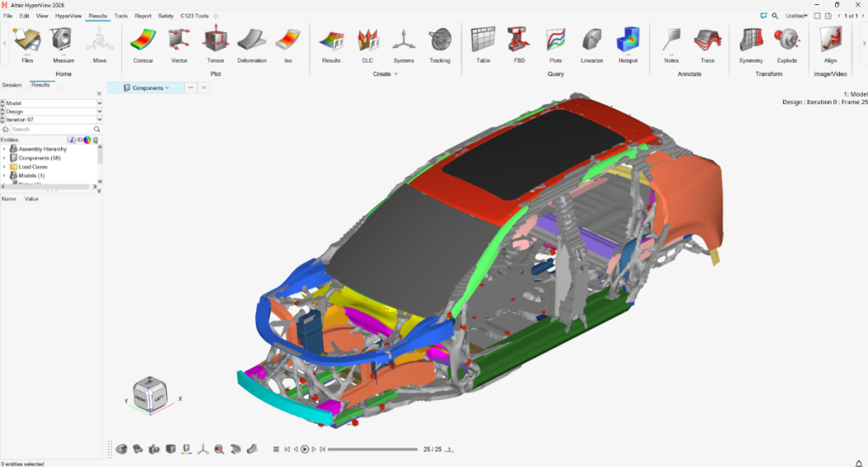The image size is (868, 467).
Task: Click the Search field in browser
Action: coord(52,130)
